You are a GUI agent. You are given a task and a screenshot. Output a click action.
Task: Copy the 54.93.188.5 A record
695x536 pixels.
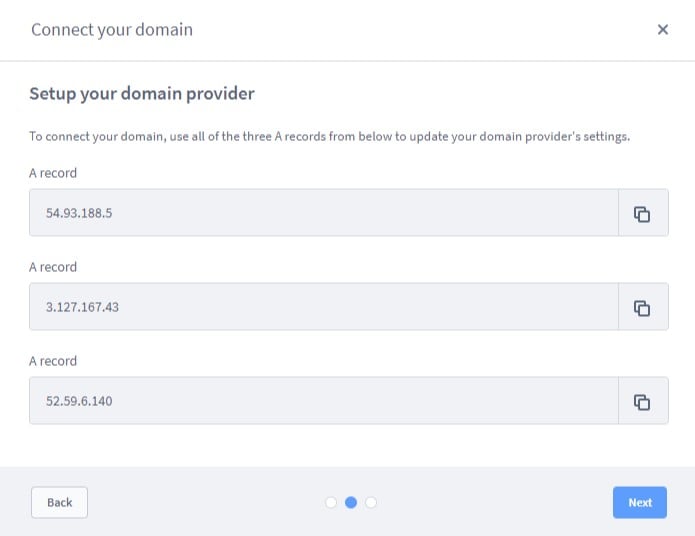(643, 213)
